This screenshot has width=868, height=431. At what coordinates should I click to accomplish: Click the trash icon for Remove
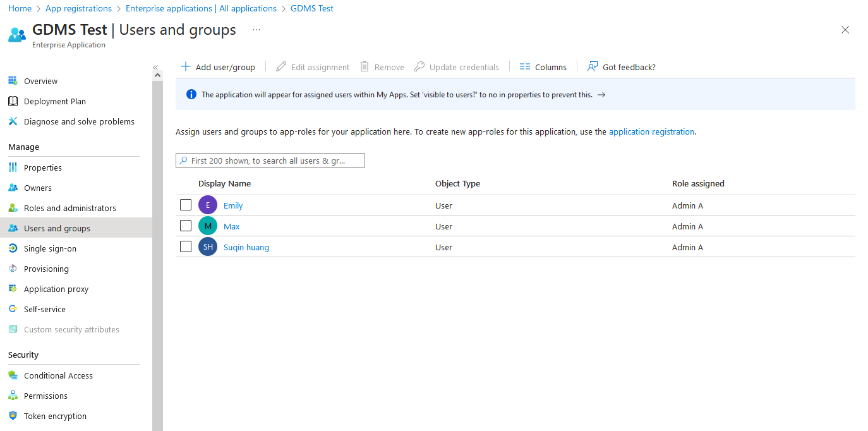pyautogui.click(x=365, y=66)
